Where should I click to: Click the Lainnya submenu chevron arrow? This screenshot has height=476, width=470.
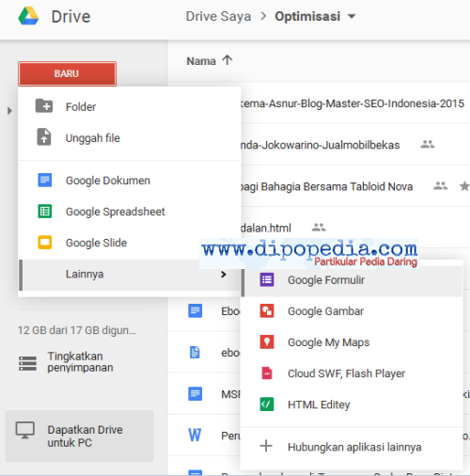[224, 275]
